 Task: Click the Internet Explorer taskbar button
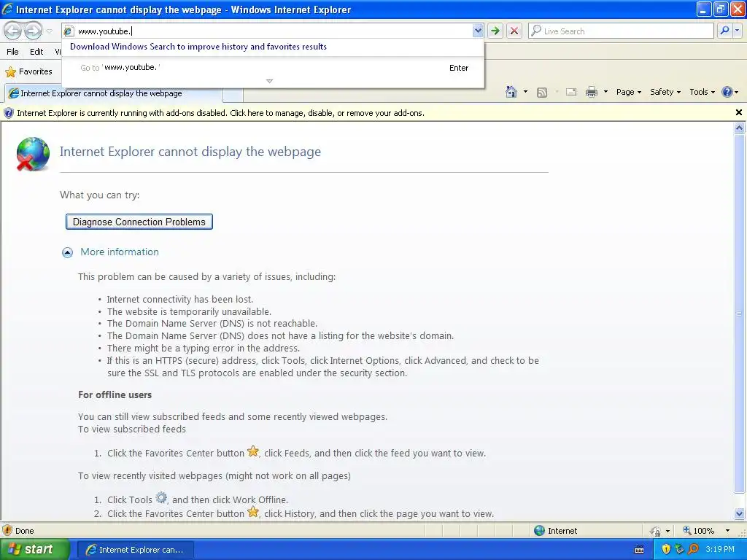click(135, 550)
